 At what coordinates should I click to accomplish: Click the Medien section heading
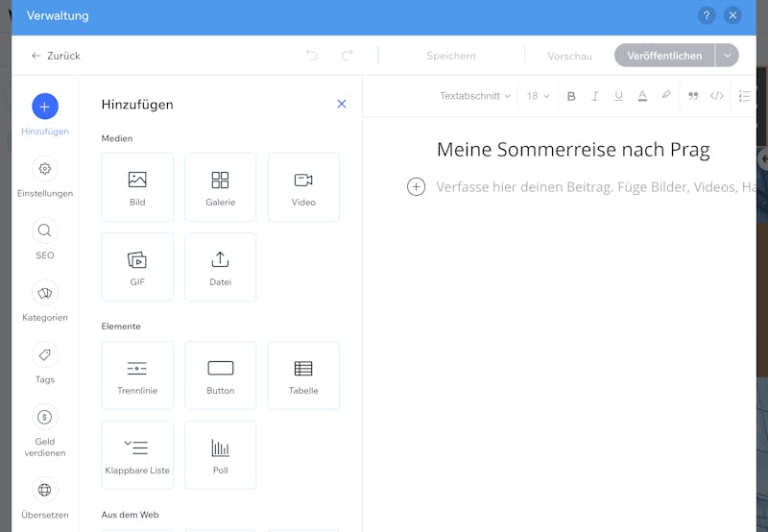click(x=117, y=138)
